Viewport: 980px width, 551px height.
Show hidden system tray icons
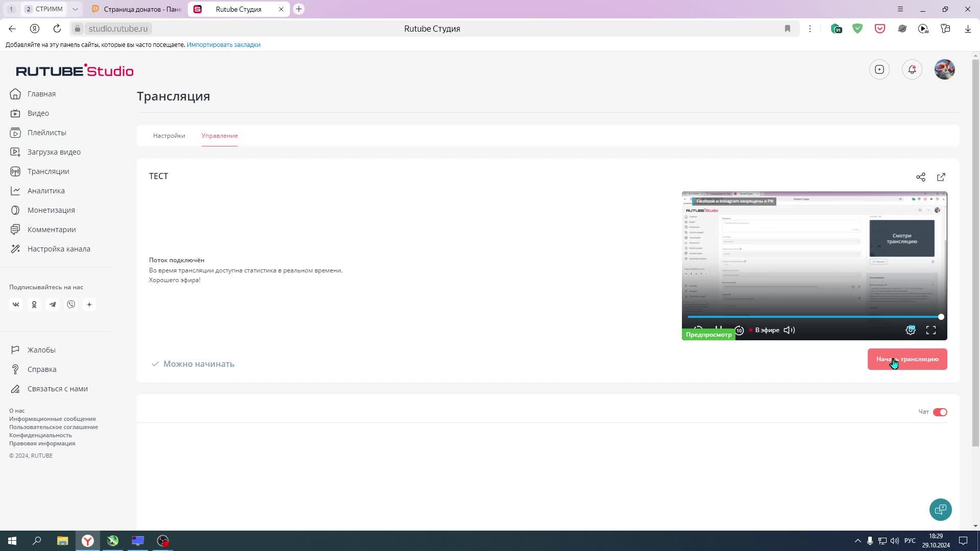[857, 541]
